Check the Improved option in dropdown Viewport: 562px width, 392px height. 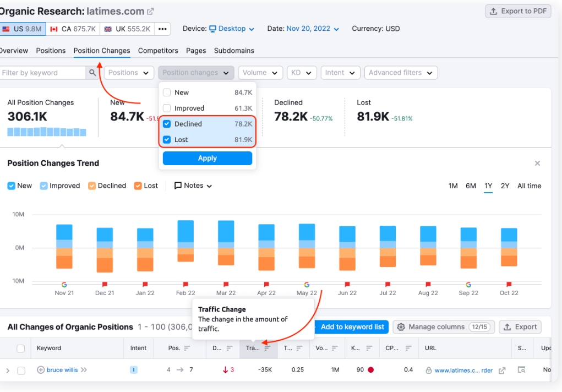tap(167, 108)
